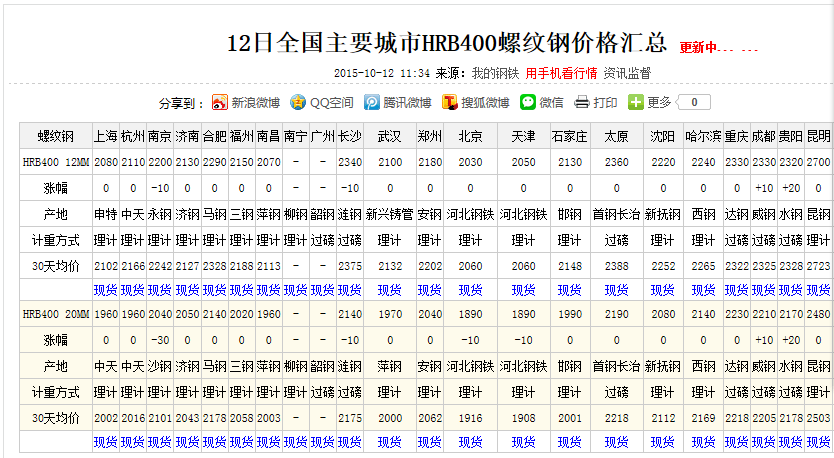Screen dimensions: 834x458
Task: Open the 资讯监督 link
Action: point(627,73)
